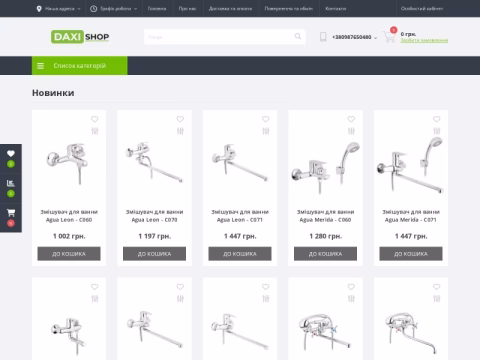Screen dimensions: 480x360
Task: Add Aqua Leon C071 to wishlist
Action: pos(266,119)
